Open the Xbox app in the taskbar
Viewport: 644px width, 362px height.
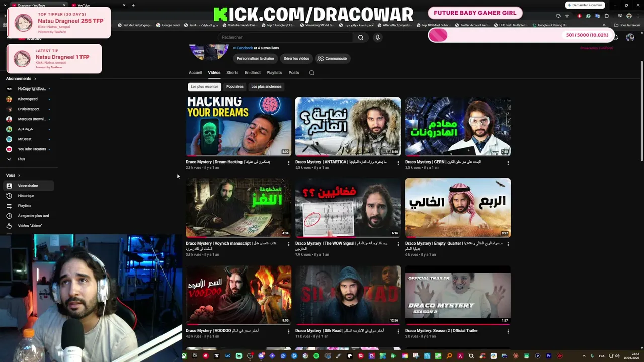point(184,356)
